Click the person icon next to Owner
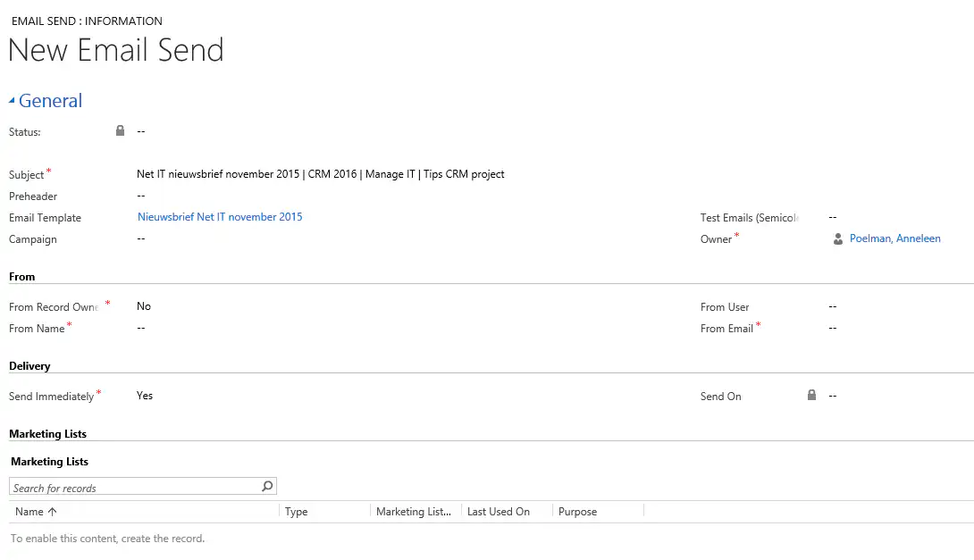This screenshot has height=560, width=974. click(837, 239)
